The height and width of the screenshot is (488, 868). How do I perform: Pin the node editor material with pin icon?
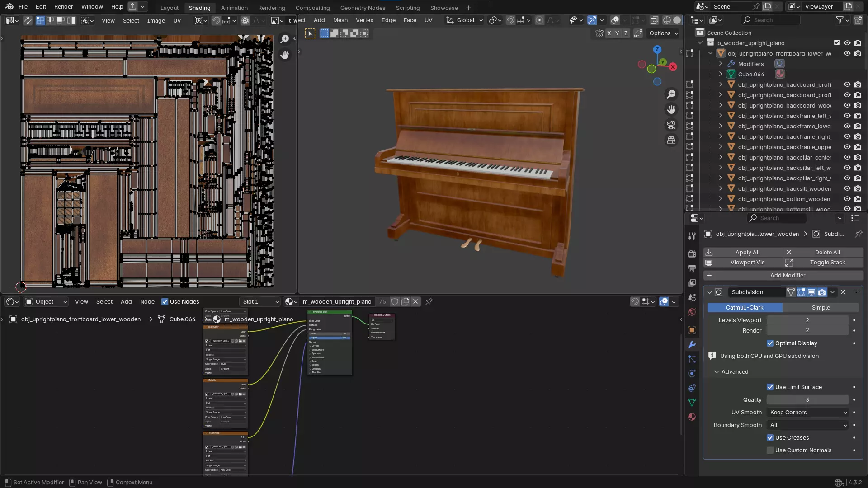[429, 301]
